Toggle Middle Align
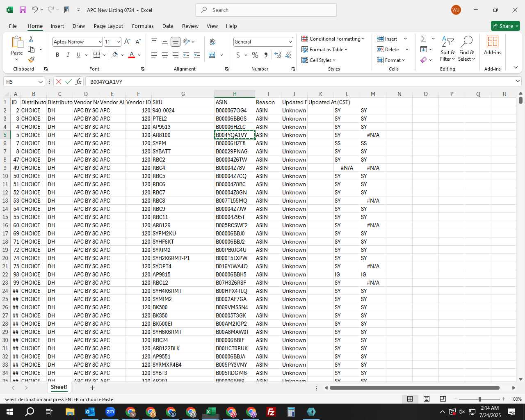 [x=165, y=42]
